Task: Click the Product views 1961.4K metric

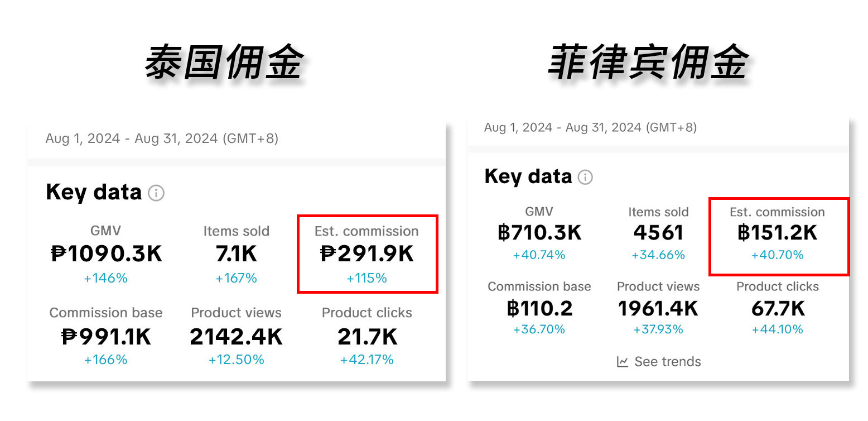Action: tap(658, 308)
